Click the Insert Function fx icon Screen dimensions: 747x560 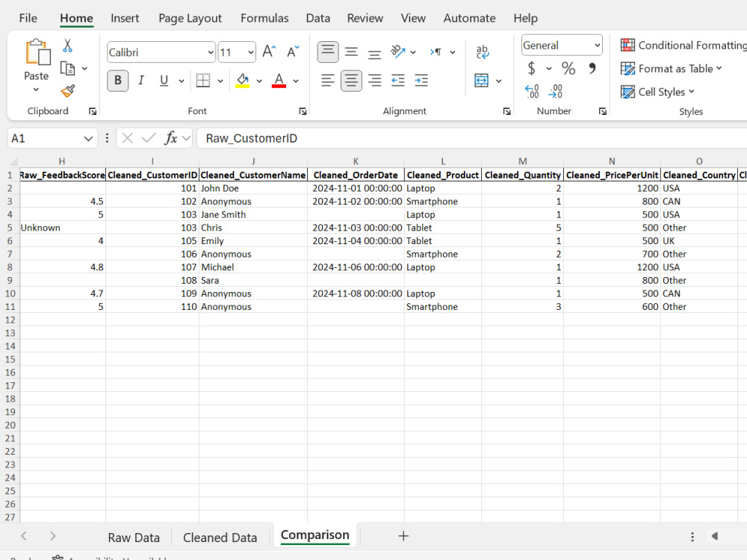pos(171,138)
